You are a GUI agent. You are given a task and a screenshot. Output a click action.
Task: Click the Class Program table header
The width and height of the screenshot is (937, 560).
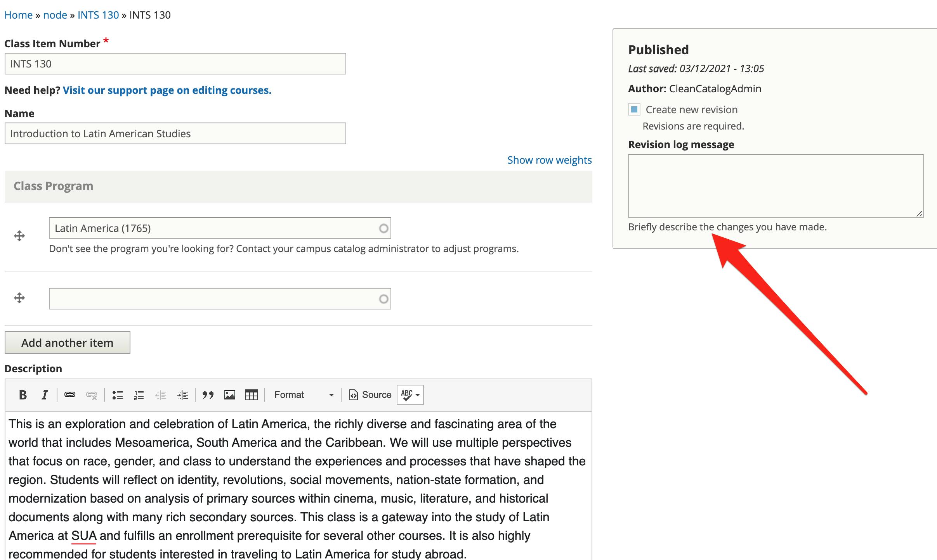coord(298,186)
